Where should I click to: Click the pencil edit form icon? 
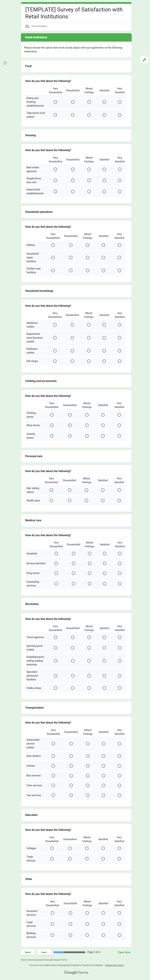[144, 60]
